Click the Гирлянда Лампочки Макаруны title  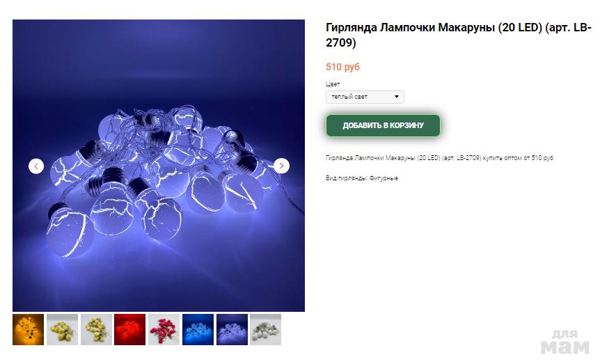click(459, 35)
